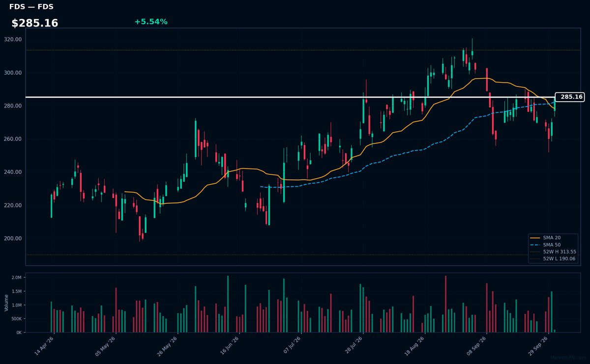The image size is (590, 364).
Task: Select the $285.16 current price heading
Action: [x=35, y=23]
